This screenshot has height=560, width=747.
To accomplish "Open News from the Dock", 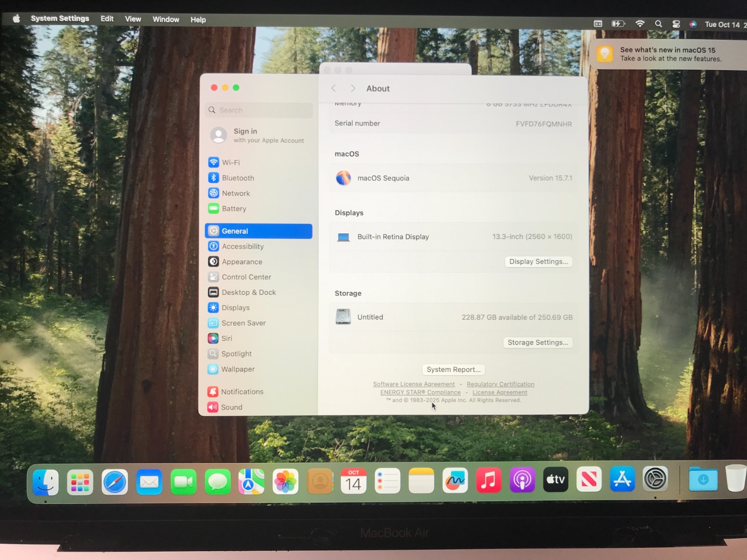I will pos(589,479).
